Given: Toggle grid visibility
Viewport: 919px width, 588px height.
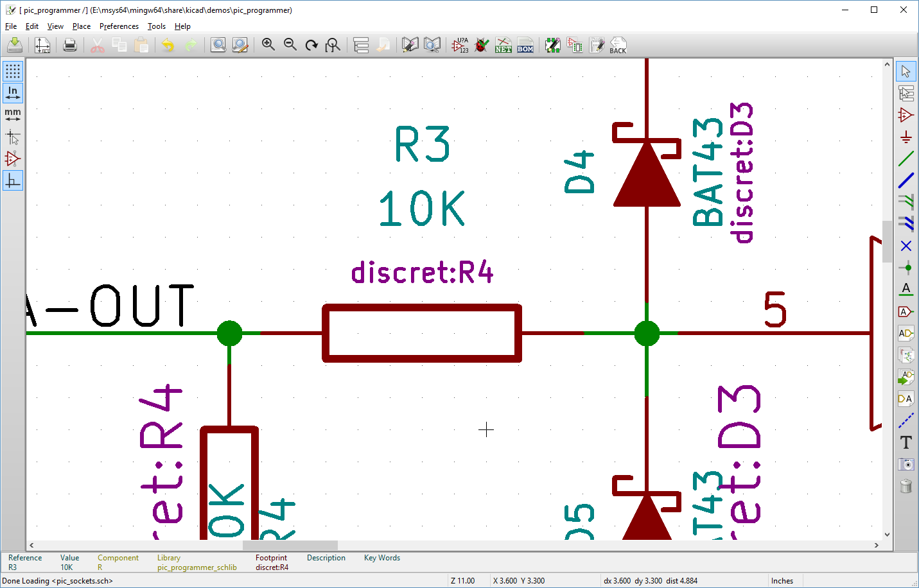Looking at the screenshot, I should (12, 71).
